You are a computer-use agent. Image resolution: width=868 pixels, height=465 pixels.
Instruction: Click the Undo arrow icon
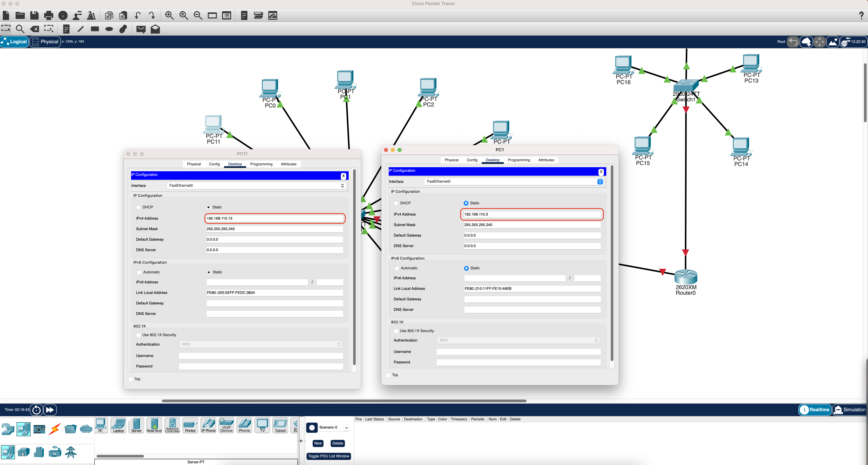pos(137,15)
